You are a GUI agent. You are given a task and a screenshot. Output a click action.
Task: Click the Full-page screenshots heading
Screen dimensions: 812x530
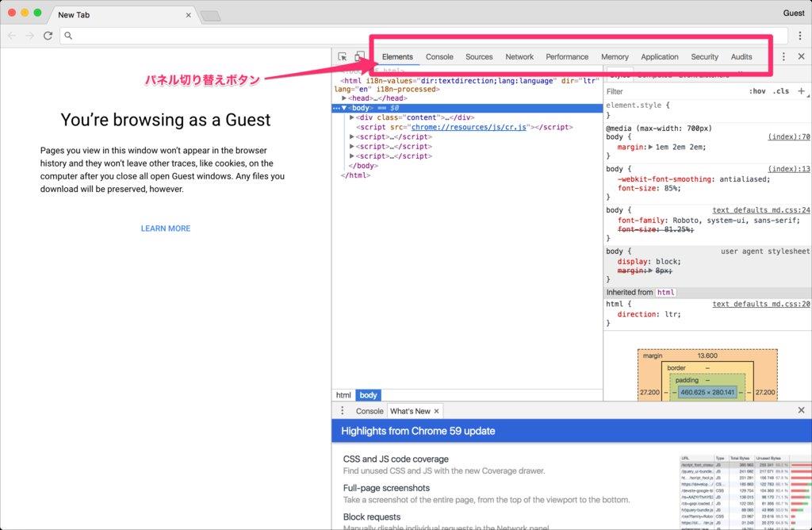[x=386, y=488]
